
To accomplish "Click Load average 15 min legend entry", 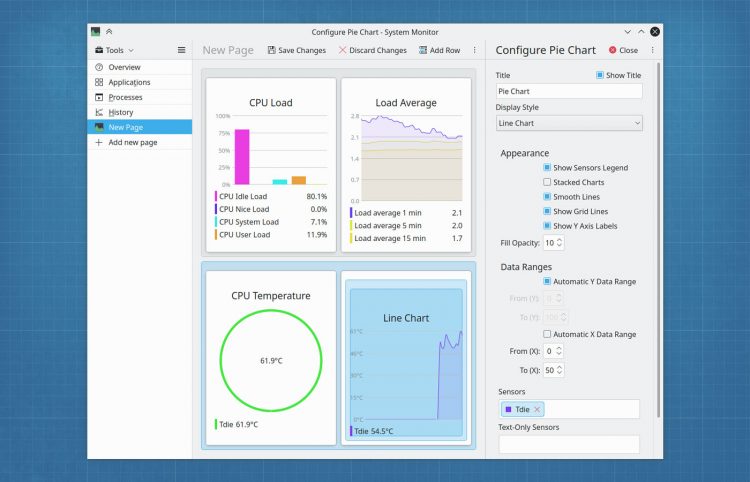I will click(x=406, y=238).
